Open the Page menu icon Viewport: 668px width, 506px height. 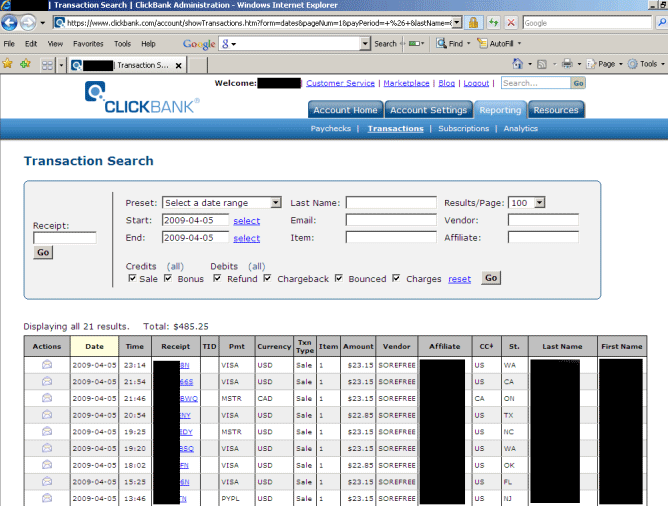(x=591, y=64)
